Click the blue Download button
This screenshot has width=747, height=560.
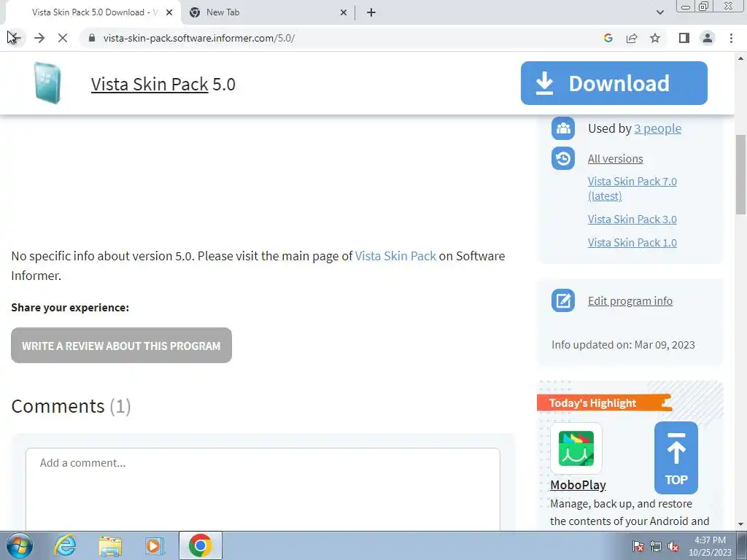(x=614, y=83)
